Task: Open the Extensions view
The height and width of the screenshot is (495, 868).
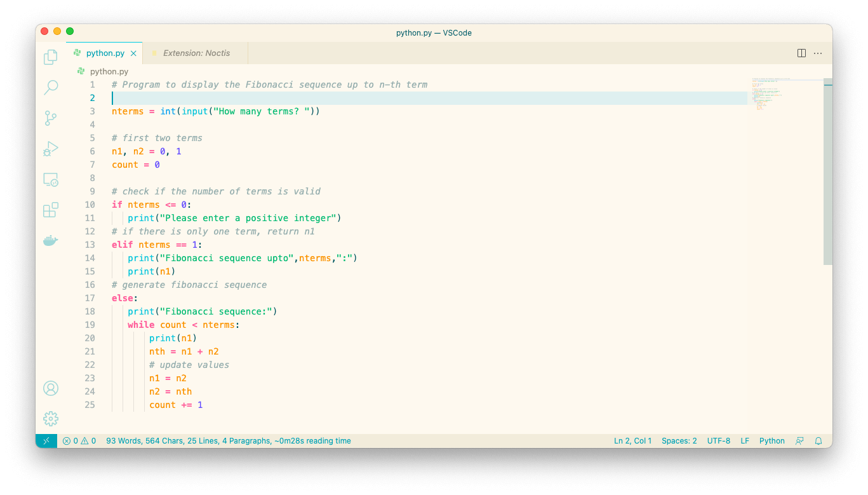Action: click(x=51, y=210)
